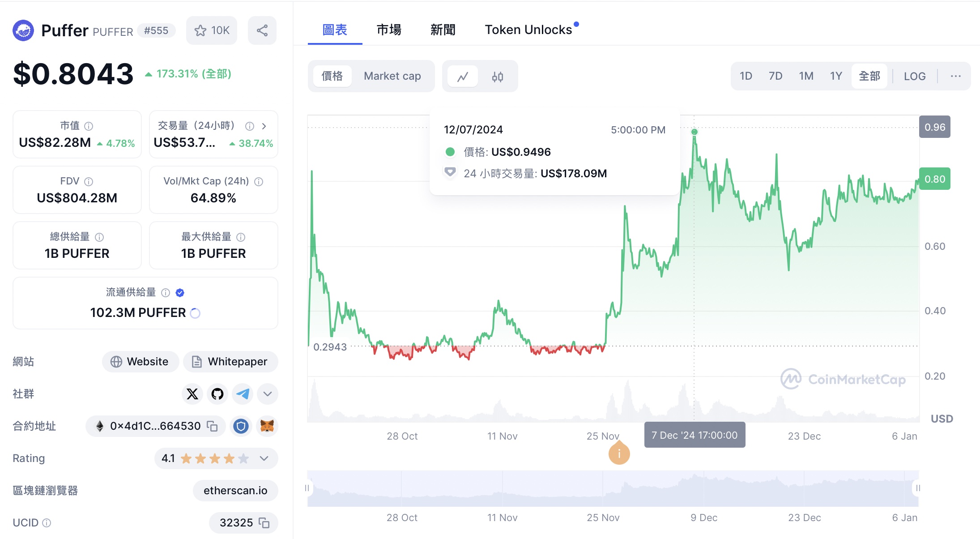Select the Market cap toggle
This screenshot has width=980, height=539.
[x=392, y=76]
